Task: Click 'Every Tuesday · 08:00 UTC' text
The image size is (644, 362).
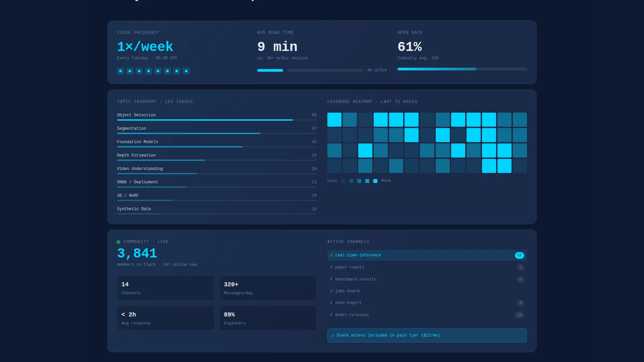Action: (147, 58)
